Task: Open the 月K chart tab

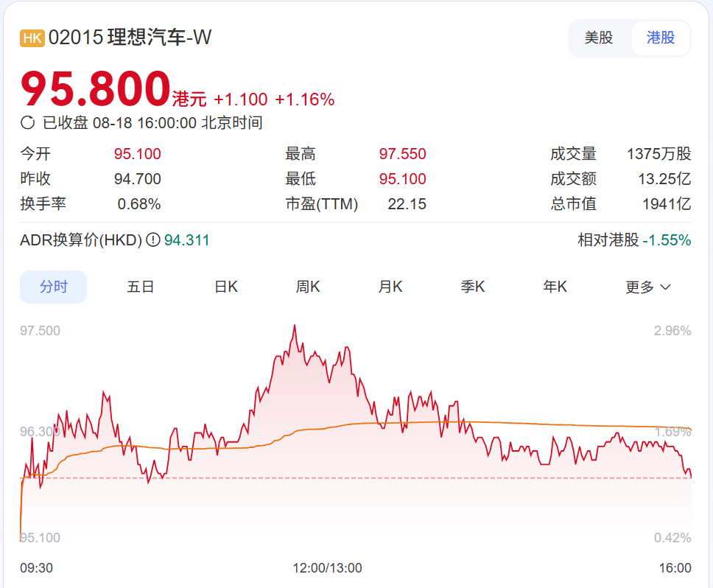Action: [390, 287]
